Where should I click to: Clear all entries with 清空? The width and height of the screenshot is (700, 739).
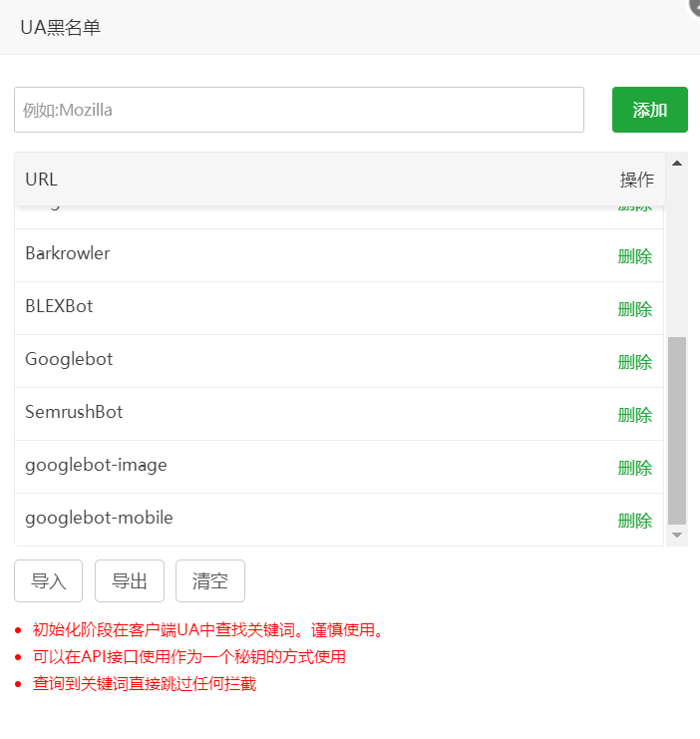coord(210,581)
